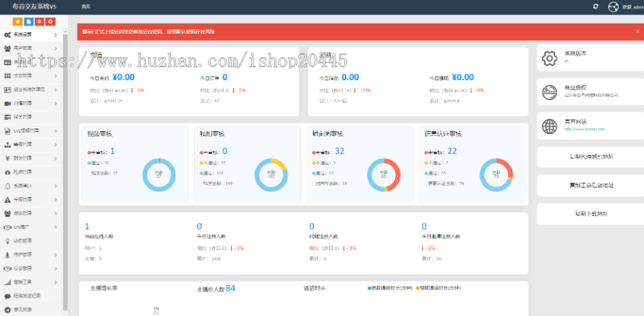Click the gears icon beside 系统设置

click(7, 34)
